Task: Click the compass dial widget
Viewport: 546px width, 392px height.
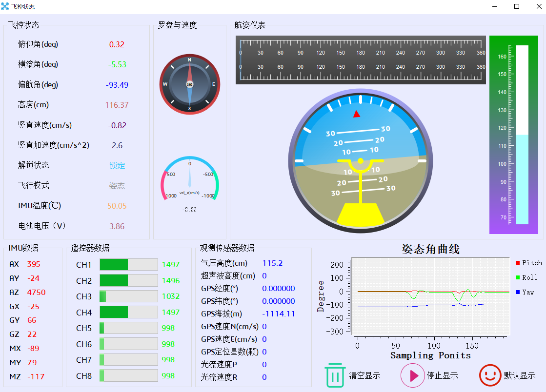Action: (190, 84)
